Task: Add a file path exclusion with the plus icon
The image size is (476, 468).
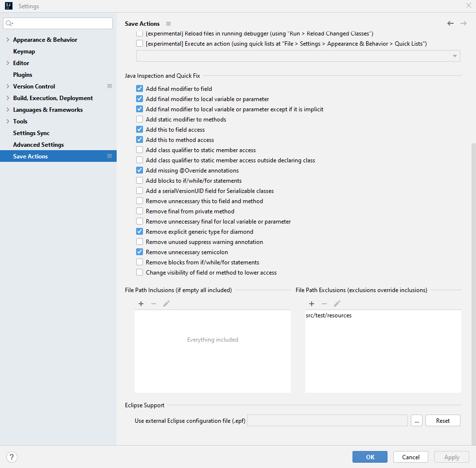Action: point(312,304)
